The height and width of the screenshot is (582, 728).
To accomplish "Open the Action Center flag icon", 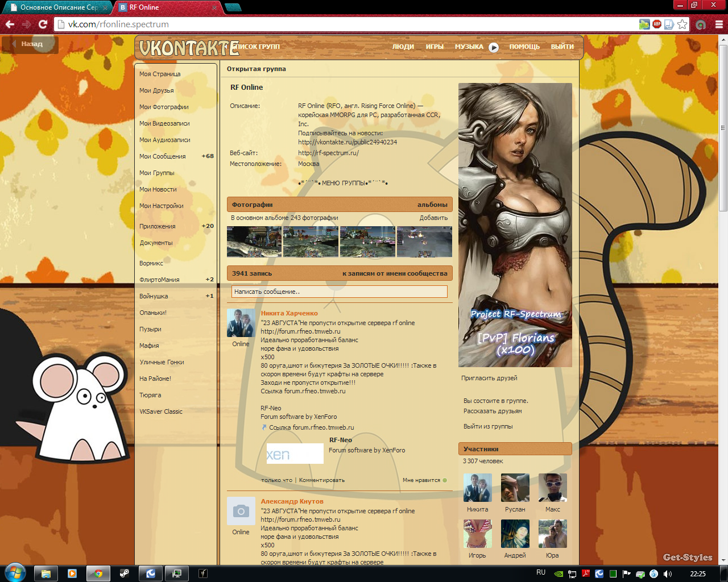I will (x=627, y=573).
